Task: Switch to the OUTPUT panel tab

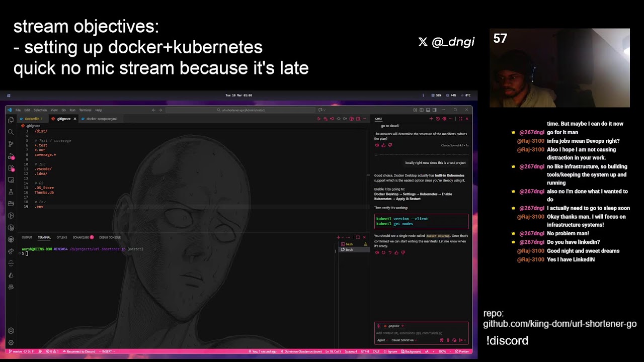Action: 27,237
